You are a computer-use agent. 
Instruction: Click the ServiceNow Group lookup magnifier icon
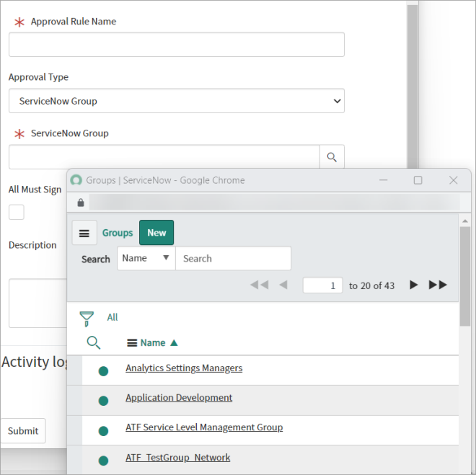[x=332, y=157]
